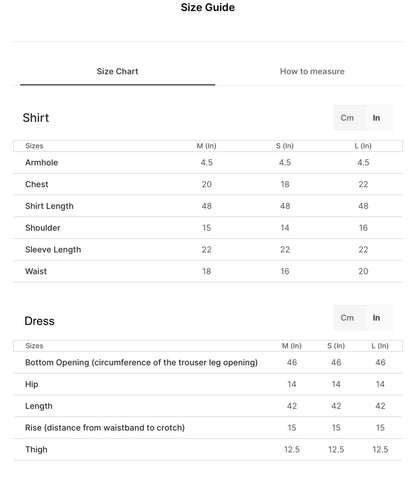Toggle Dress chart units to Cm
This screenshot has height=491, width=416.
pyautogui.click(x=347, y=318)
